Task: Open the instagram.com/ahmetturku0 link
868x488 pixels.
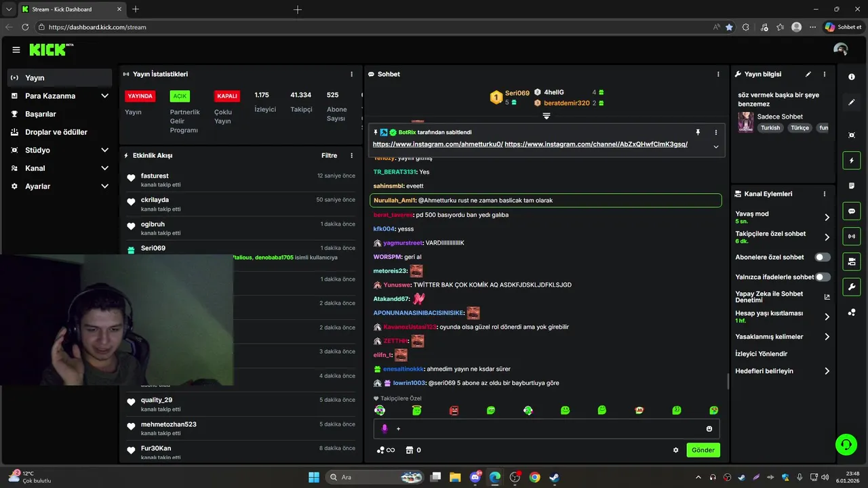Action: pyautogui.click(x=438, y=144)
